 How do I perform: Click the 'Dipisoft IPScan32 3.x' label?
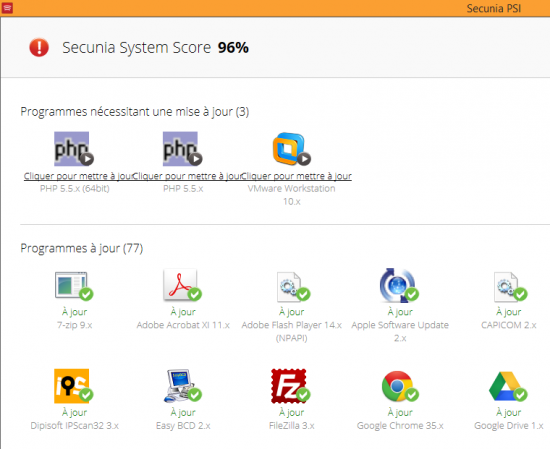tap(75, 426)
